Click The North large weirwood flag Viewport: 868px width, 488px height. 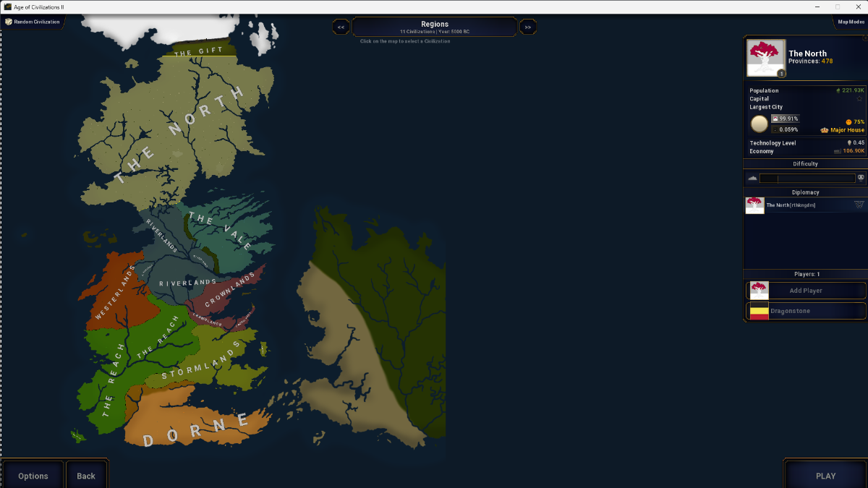point(766,58)
